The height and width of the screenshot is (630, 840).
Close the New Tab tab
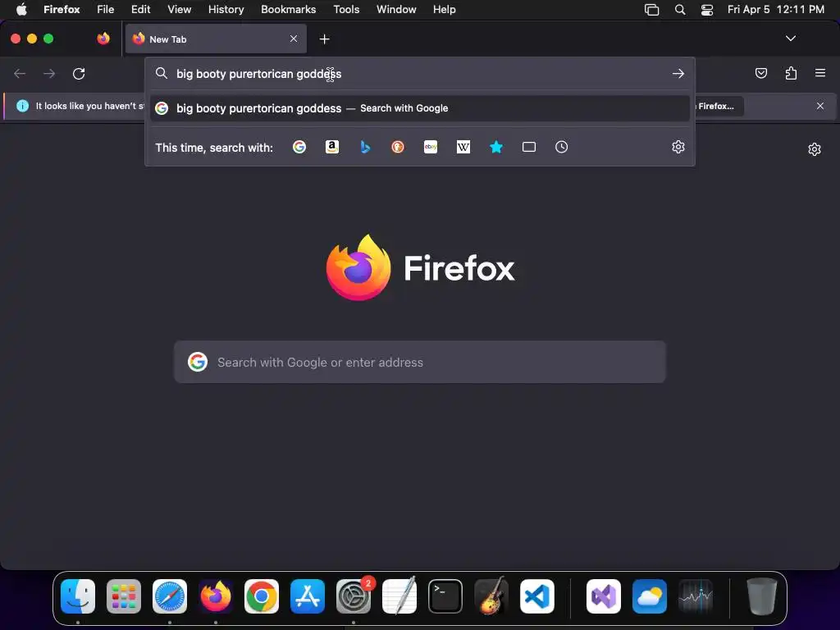pos(294,39)
